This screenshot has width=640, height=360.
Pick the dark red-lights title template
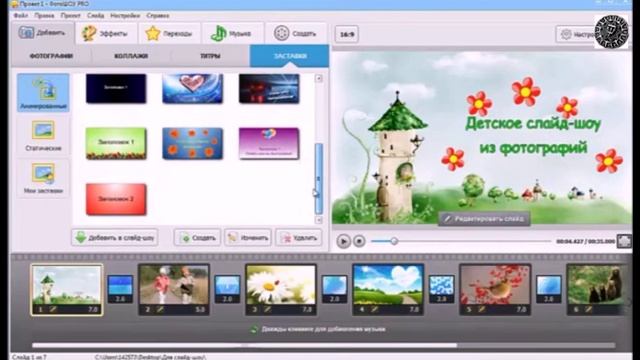269,88
